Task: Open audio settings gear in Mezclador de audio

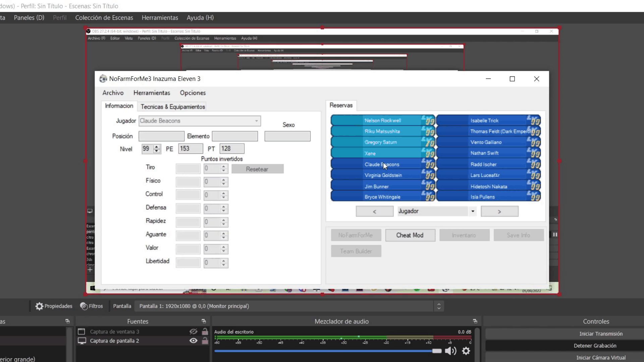Action: [466, 351]
